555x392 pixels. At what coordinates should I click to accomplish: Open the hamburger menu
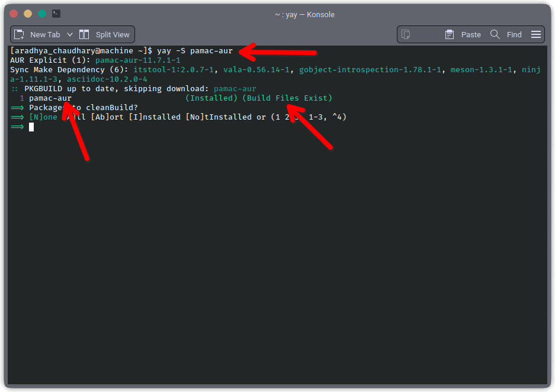[536, 34]
